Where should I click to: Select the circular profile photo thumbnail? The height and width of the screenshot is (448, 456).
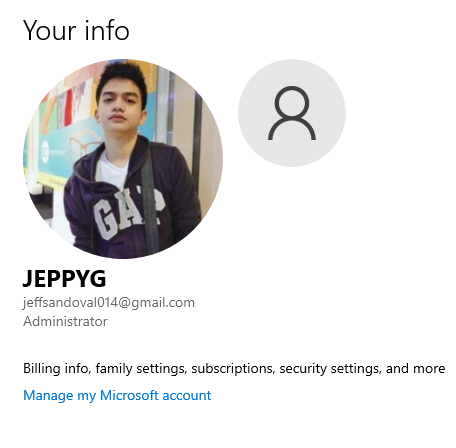(x=123, y=159)
